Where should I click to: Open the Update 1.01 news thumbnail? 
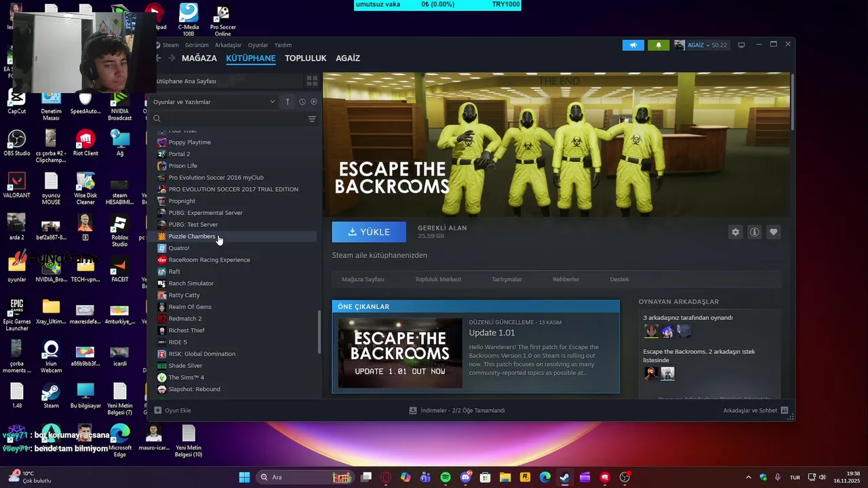pos(400,353)
